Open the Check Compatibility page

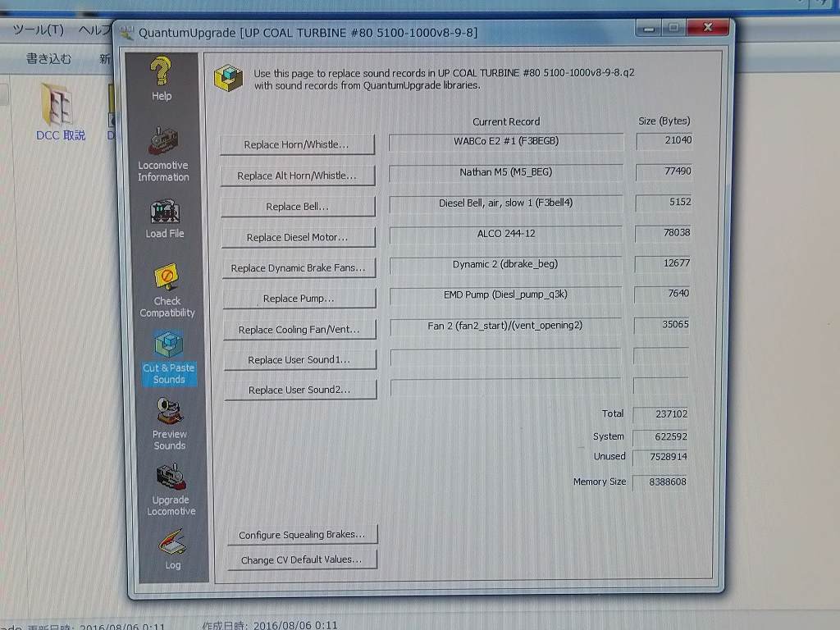pos(167,290)
